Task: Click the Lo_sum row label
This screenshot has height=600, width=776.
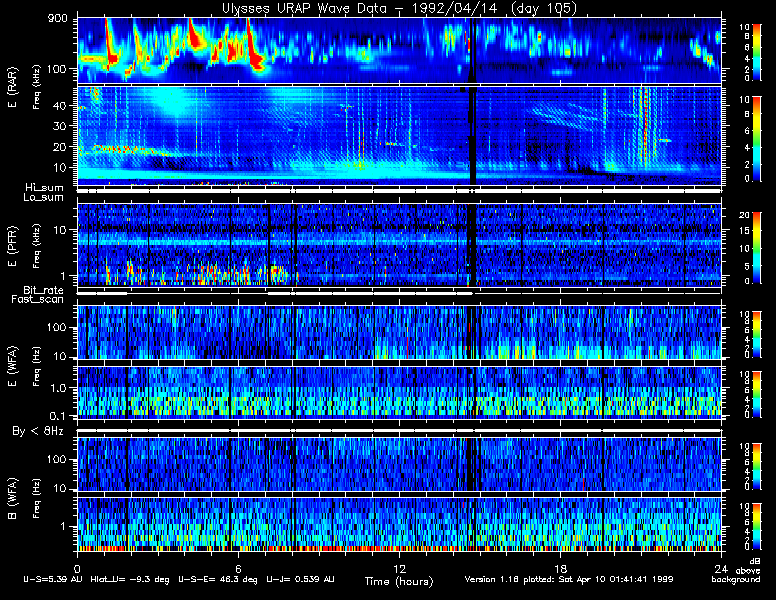Action: pos(44,198)
